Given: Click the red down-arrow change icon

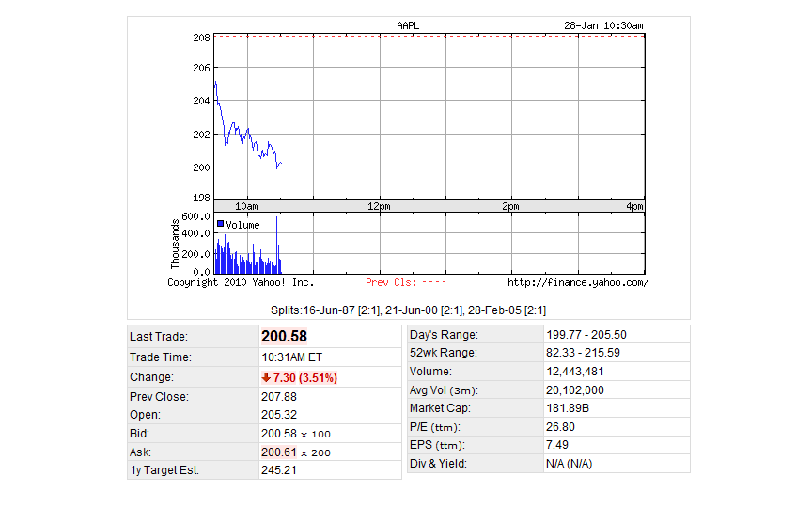Looking at the screenshot, I should (x=266, y=377).
